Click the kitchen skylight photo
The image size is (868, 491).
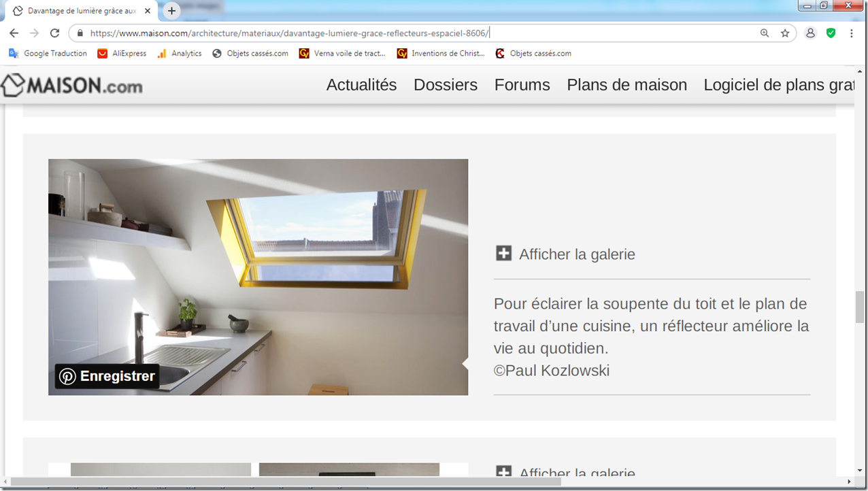[258, 277]
